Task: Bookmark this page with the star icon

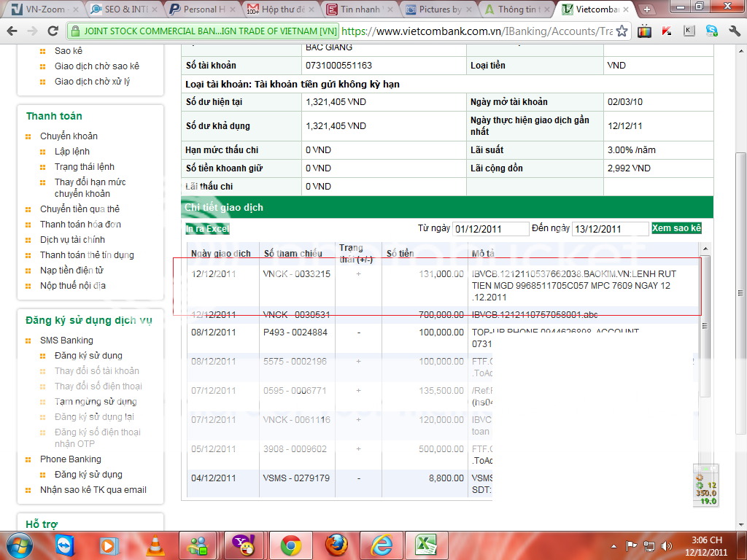Action: tap(622, 31)
